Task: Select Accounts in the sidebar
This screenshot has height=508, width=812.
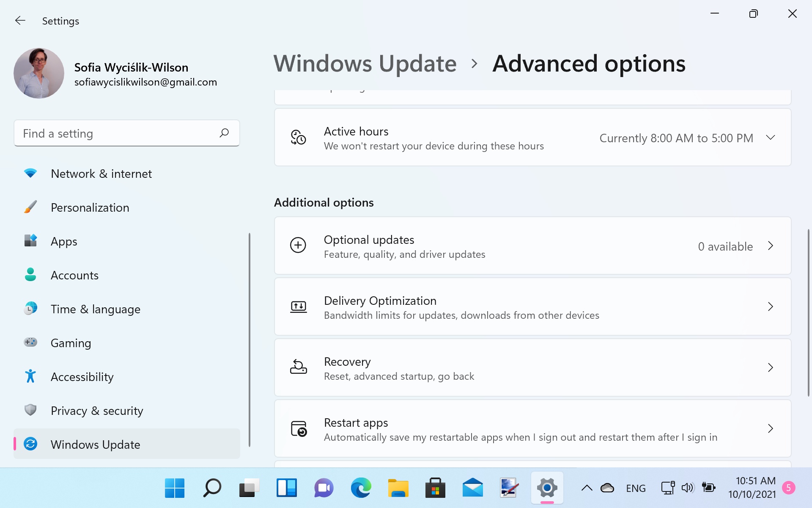Action: pos(127,275)
